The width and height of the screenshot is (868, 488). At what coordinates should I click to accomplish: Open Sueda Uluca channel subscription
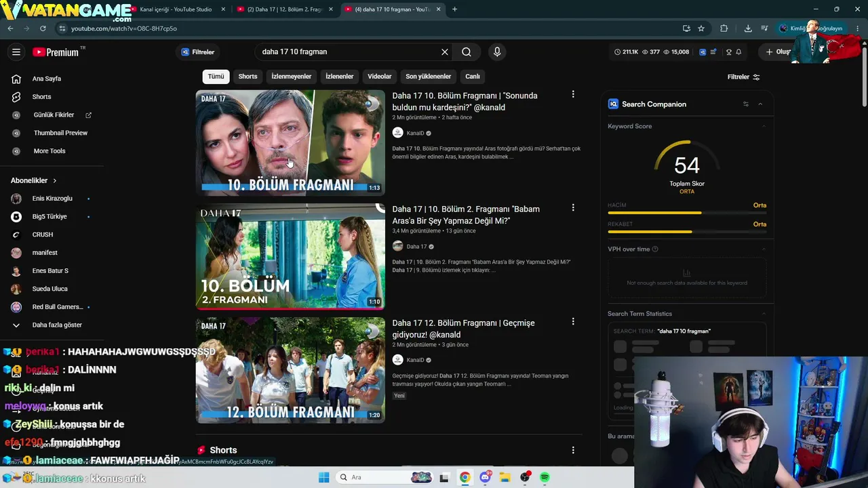point(50,289)
